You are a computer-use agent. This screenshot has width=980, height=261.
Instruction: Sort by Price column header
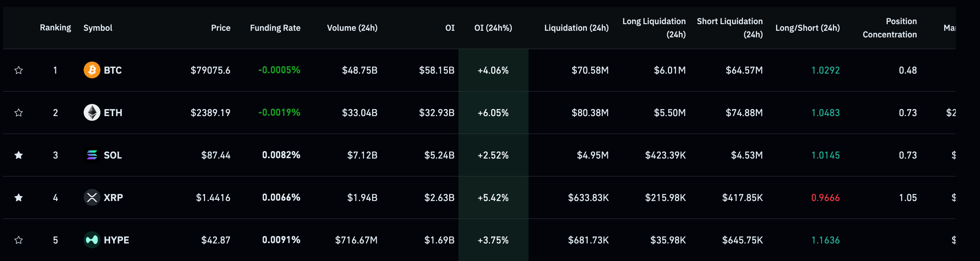click(x=220, y=28)
